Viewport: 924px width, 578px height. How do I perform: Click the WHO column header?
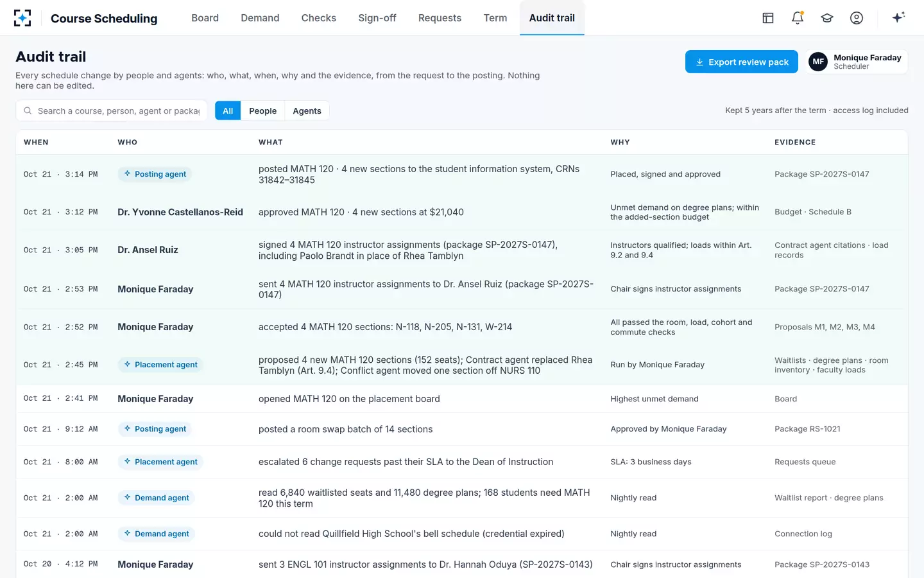click(127, 143)
